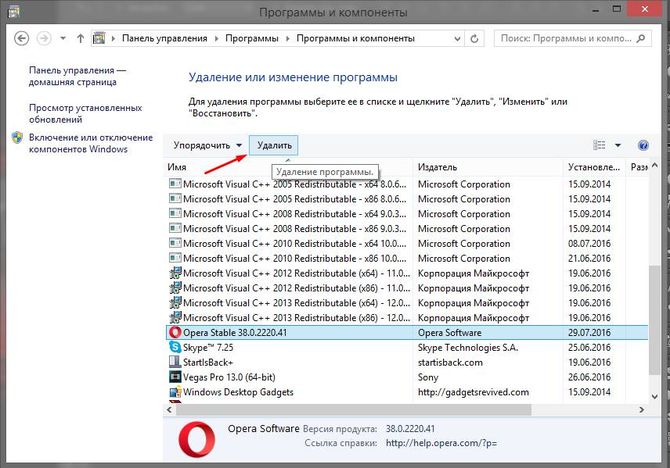Image resolution: width=670 pixels, height=468 pixels.
Task: Change view with the list view icon
Action: pos(599,145)
